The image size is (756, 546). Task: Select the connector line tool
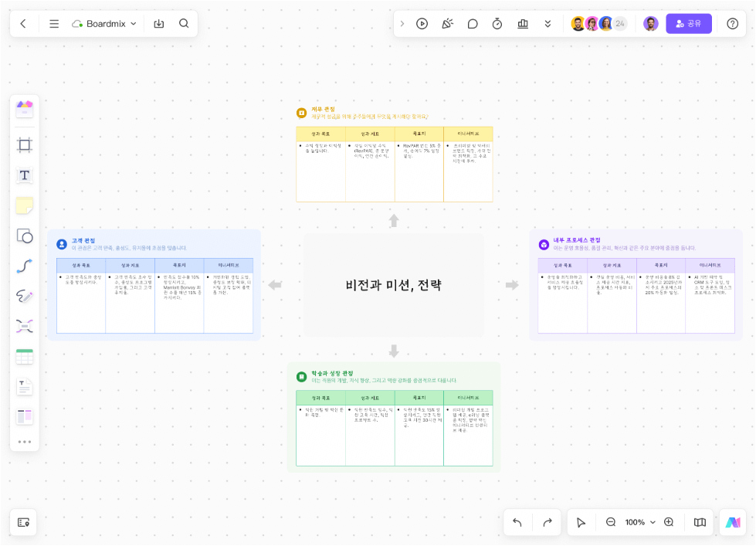(x=25, y=266)
